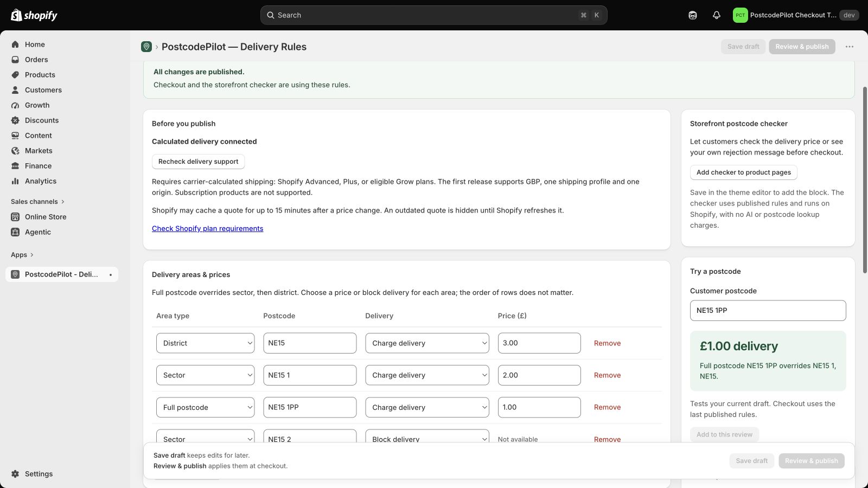Expand the Apps section

(x=22, y=255)
